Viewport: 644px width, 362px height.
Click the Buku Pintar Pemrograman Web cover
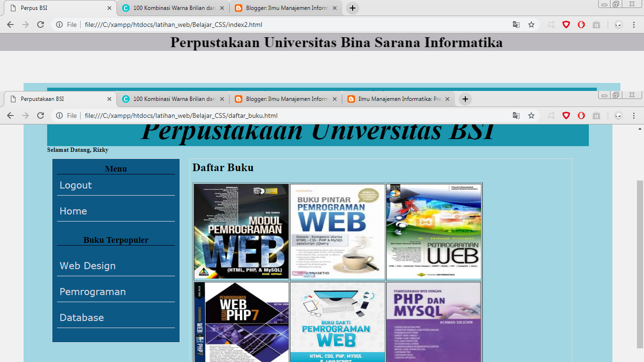(x=337, y=232)
